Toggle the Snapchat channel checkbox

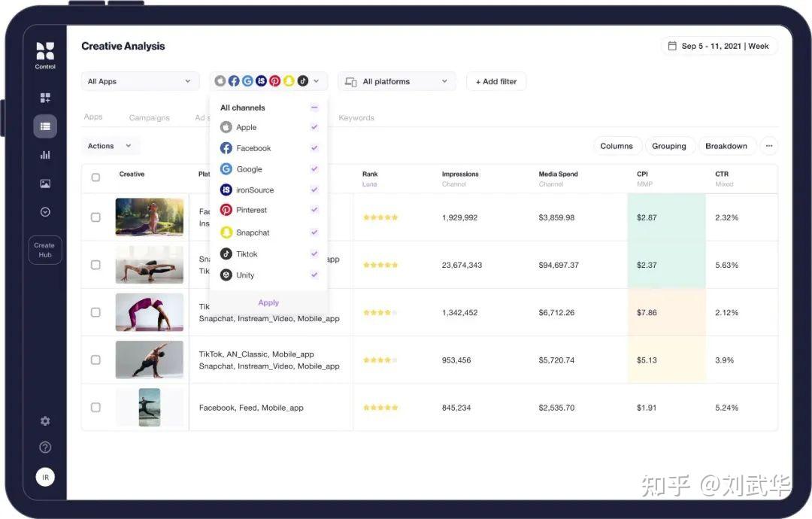(315, 232)
